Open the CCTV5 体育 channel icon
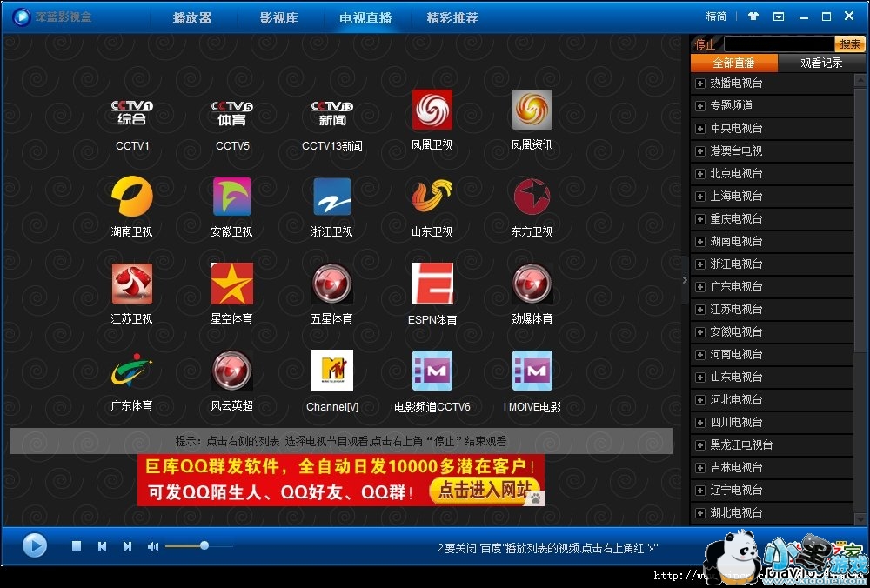Screen dimensions: 870x588 tap(232, 112)
